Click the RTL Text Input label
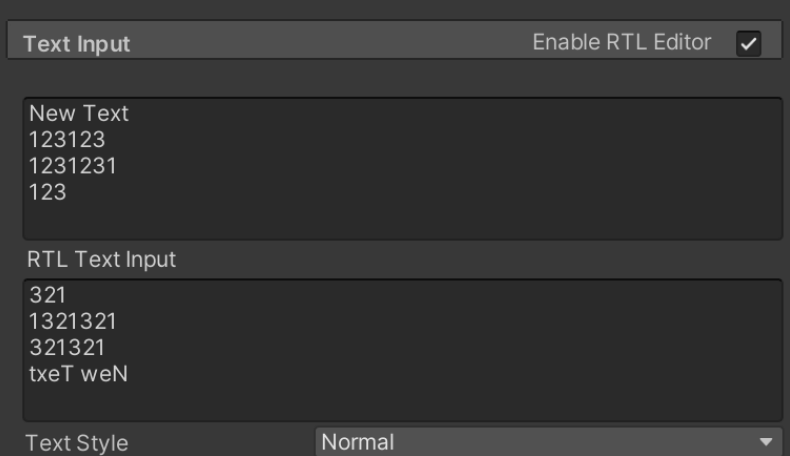 [101, 259]
